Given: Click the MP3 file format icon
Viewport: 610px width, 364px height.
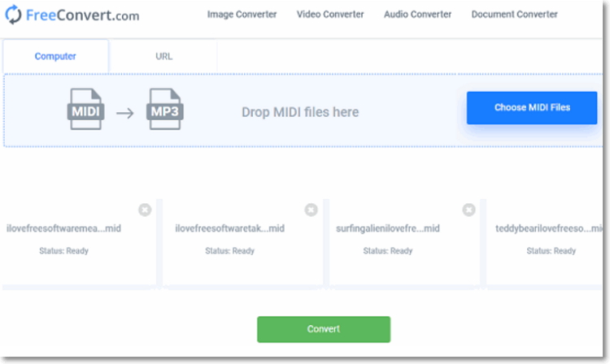Looking at the screenshot, I should click(x=165, y=110).
